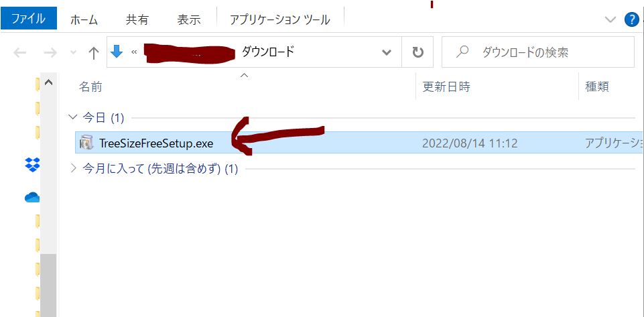Sort by the 名前 column header
644x317 pixels.
click(91, 86)
